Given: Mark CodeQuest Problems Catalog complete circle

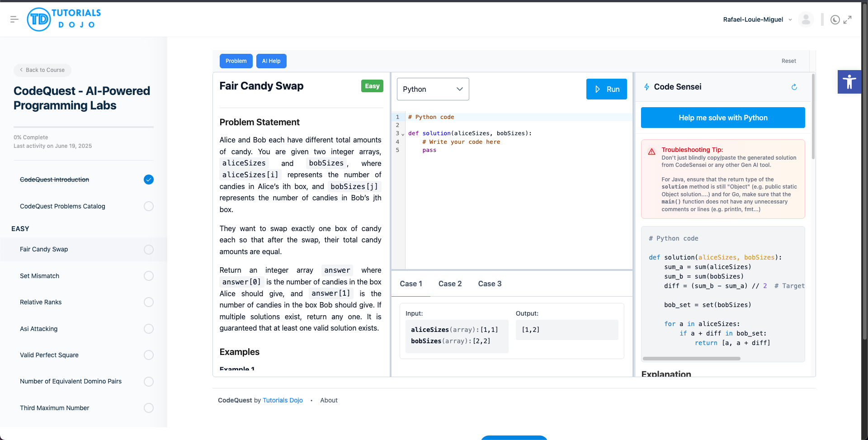Looking at the screenshot, I should pos(149,206).
